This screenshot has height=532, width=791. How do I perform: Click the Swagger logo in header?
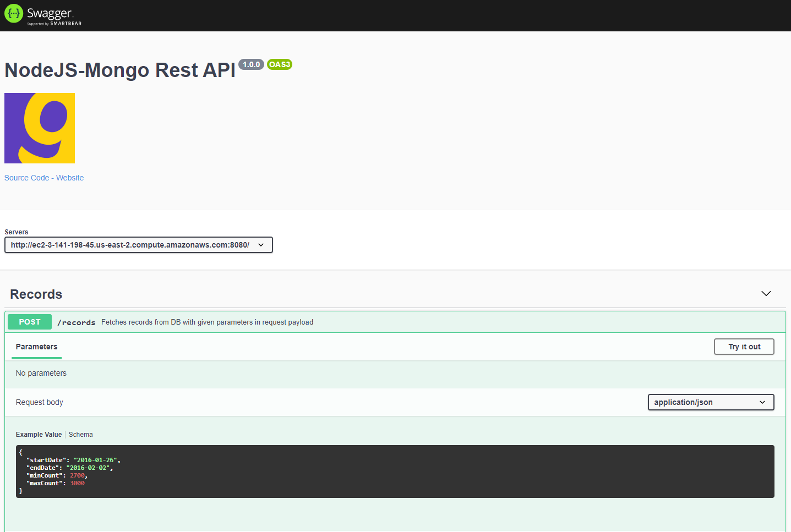[x=43, y=15]
